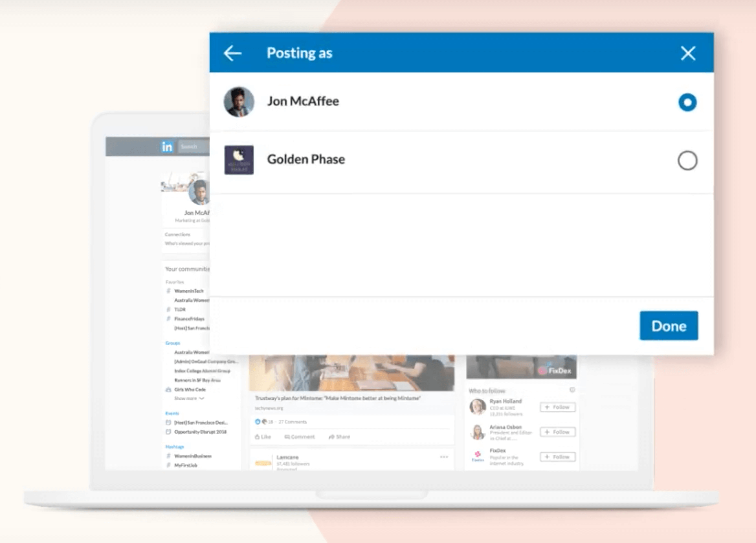
Task: Share the Trustway article post
Action: (x=339, y=437)
